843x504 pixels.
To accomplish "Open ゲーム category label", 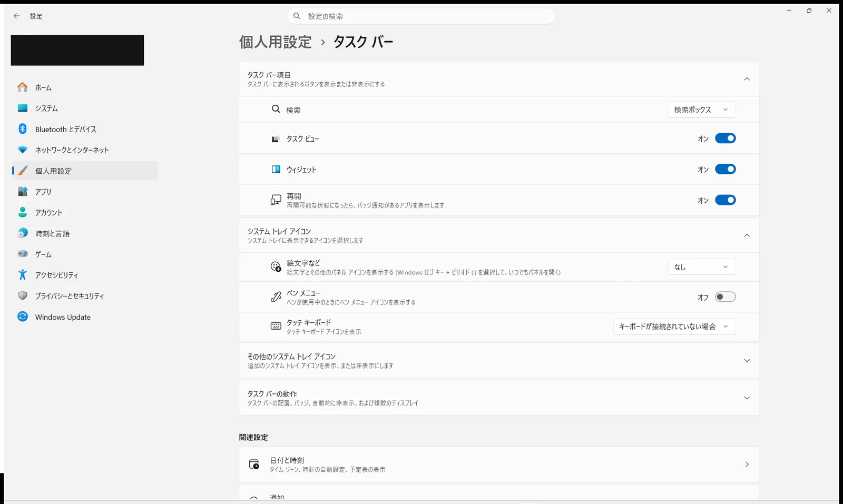I will coord(43,254).
